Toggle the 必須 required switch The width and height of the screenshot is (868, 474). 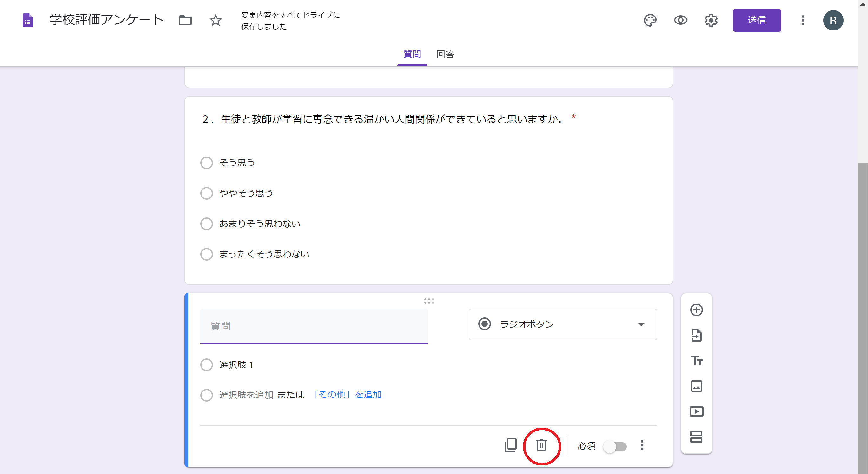tap(615, 447)
